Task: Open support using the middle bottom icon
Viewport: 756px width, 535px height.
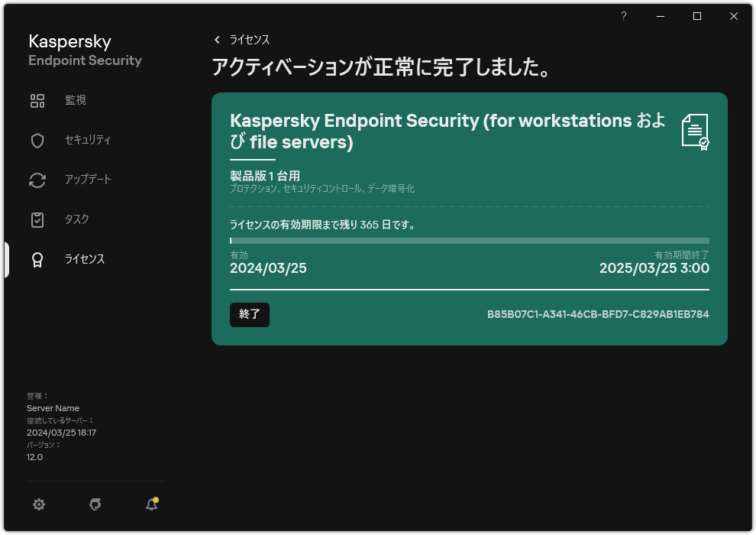Action: [x=95, y=504]
